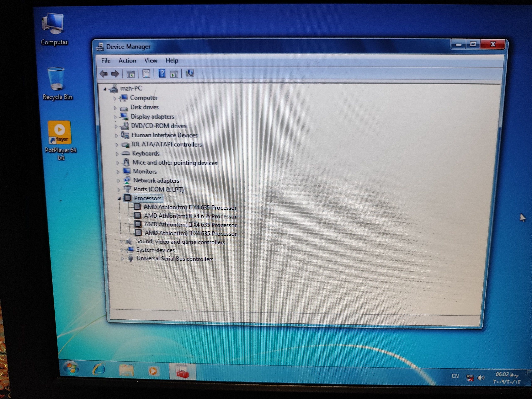Select the Network adapters label
This screenshot has width=532, height=399.
(156, 180)
